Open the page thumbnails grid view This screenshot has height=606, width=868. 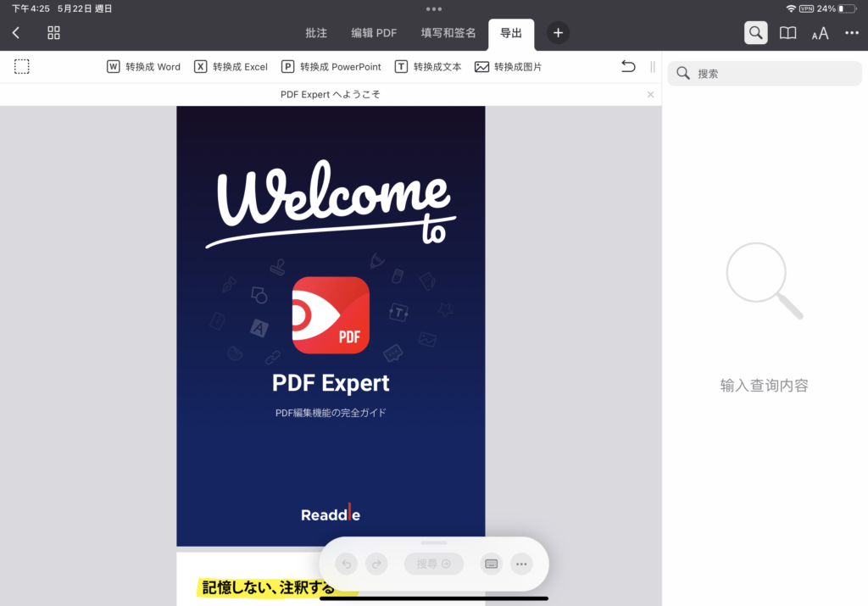[x=53, y=33]
